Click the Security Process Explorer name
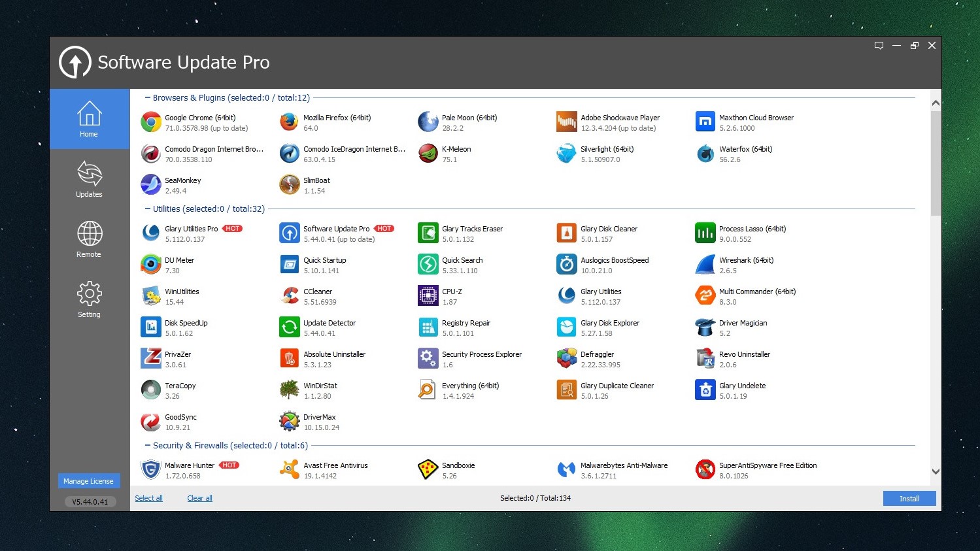This screenshot has height=551, width=980. pos(482,354)
